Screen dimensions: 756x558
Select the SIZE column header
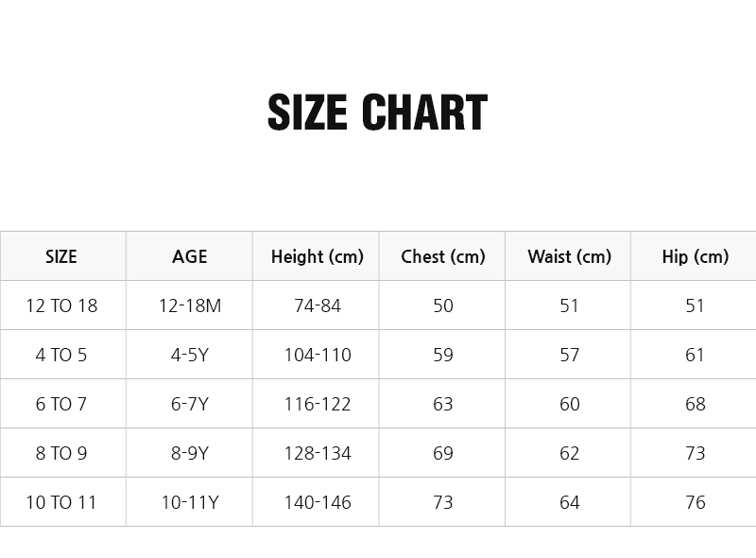pyautogui.click(x=61, y=256)
